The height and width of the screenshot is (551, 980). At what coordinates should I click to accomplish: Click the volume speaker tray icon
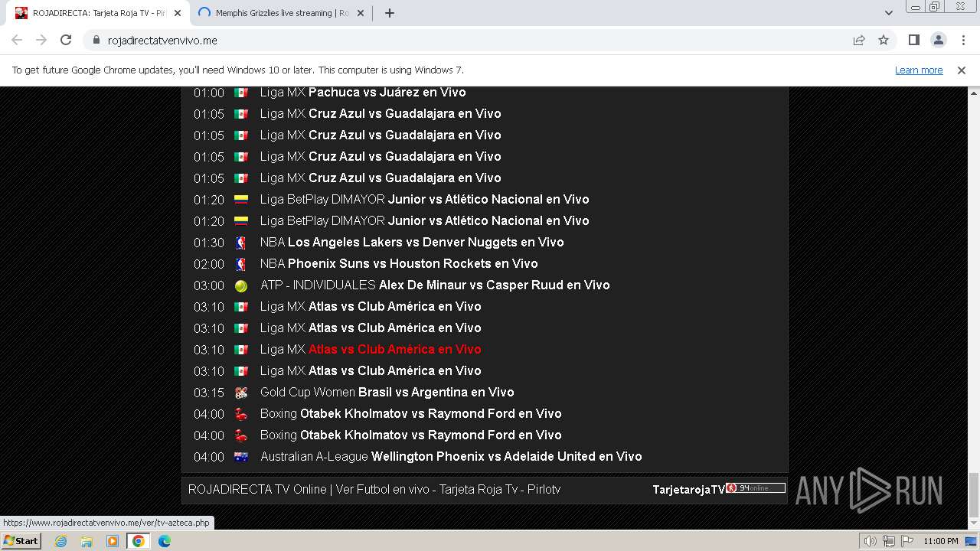(871, 541)
